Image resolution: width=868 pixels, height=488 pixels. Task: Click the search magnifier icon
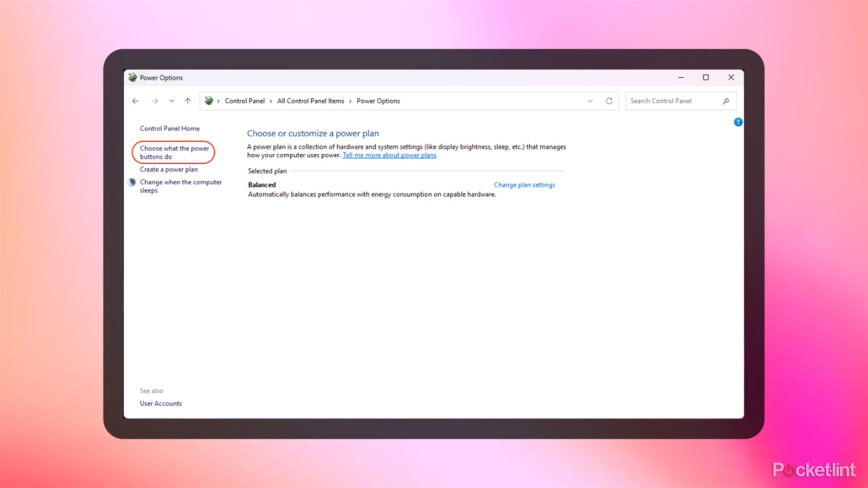[726, 101]
